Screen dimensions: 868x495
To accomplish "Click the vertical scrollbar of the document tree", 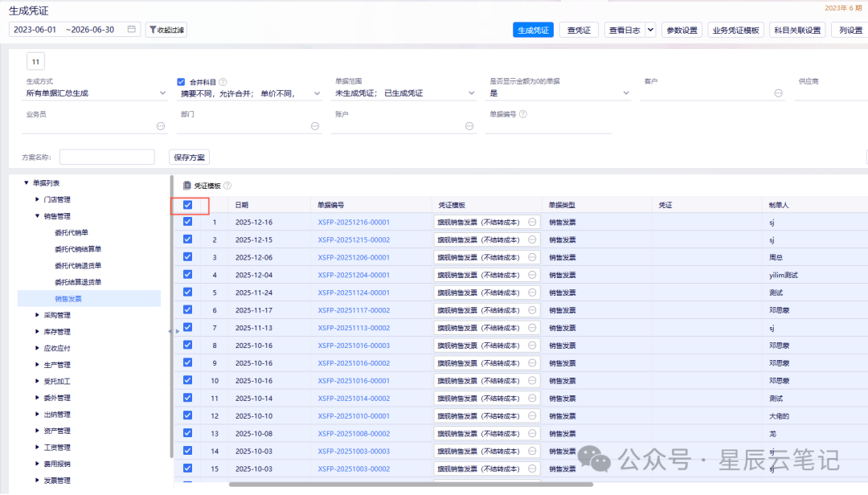I will pos(171,317).
